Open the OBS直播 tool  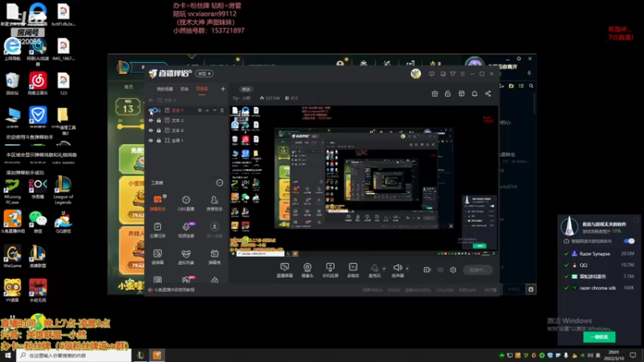[186, 204]
